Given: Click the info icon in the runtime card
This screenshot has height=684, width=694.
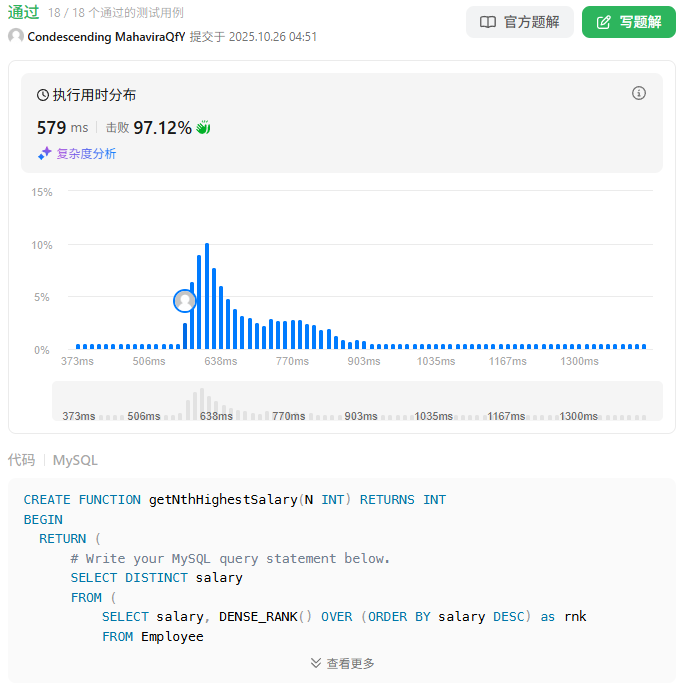Looking at the screenshot, I should pyautogui.click(x=639, y=93).
